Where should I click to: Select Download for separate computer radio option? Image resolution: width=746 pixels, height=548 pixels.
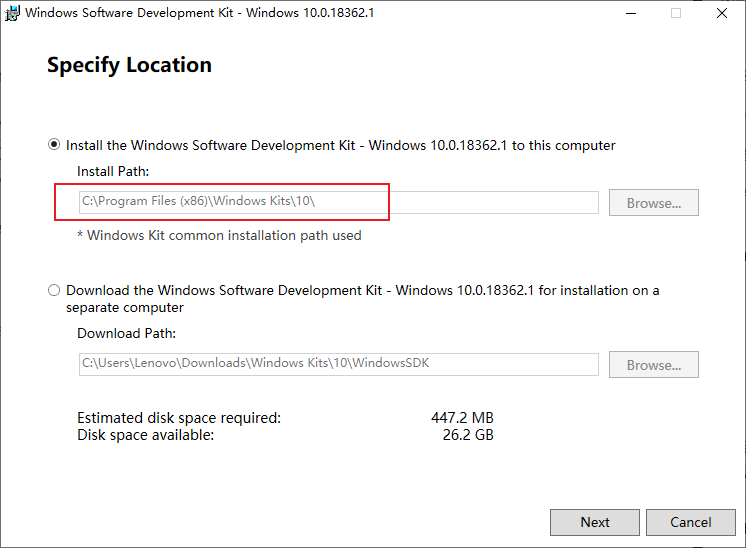tap(54, 290)
